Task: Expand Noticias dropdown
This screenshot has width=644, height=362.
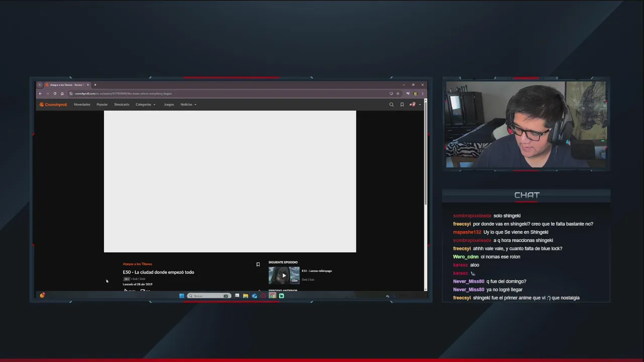Action: [x=188, y=105]
